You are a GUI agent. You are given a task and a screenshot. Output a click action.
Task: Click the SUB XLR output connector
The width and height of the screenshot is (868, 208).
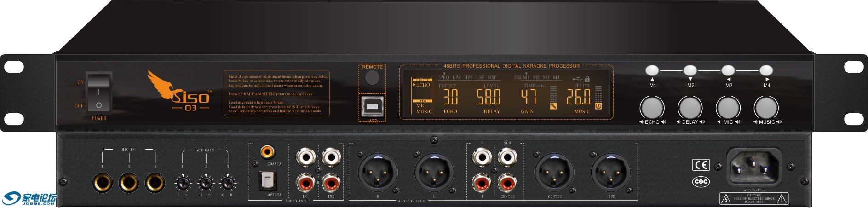tap(610, 173)
